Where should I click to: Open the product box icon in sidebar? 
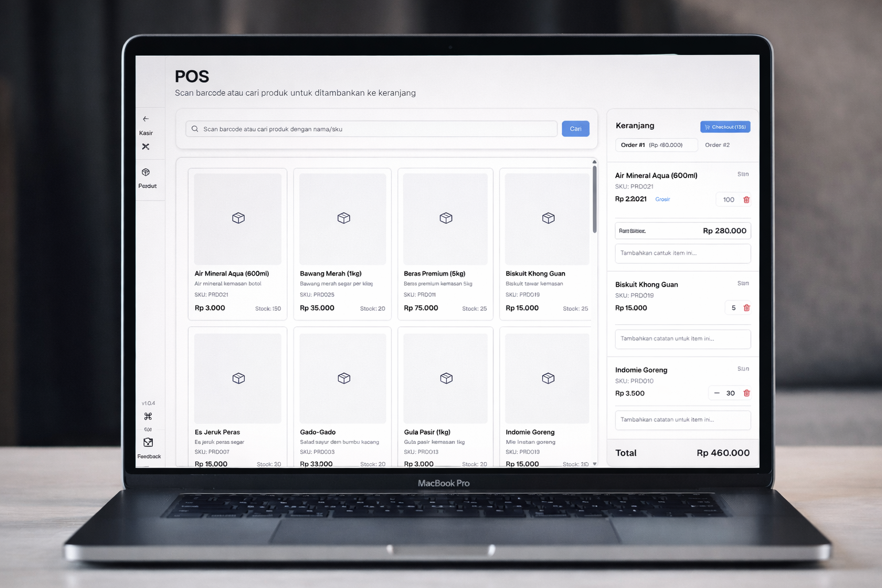tap(146, 172)
